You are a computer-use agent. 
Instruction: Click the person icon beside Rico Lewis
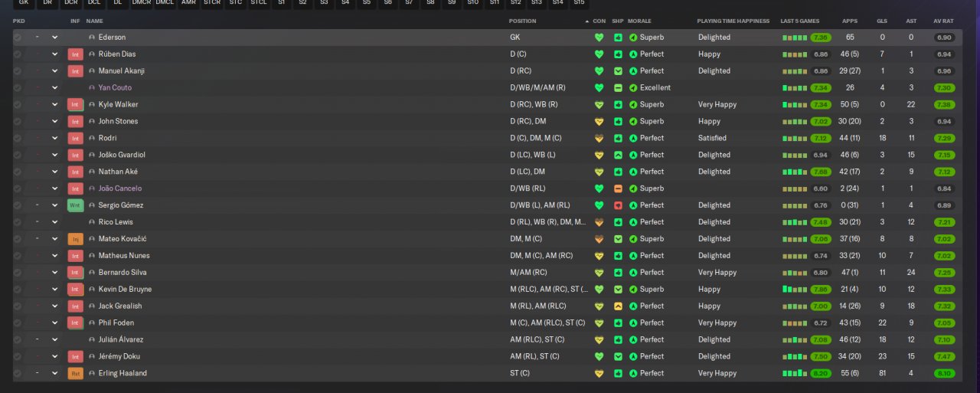[x=92, y=222]
